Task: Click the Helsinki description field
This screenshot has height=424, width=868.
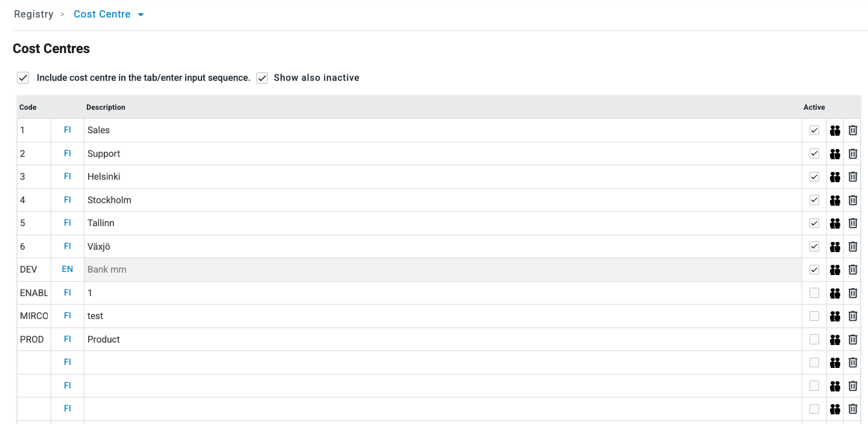Action: (x=443, y=177)
